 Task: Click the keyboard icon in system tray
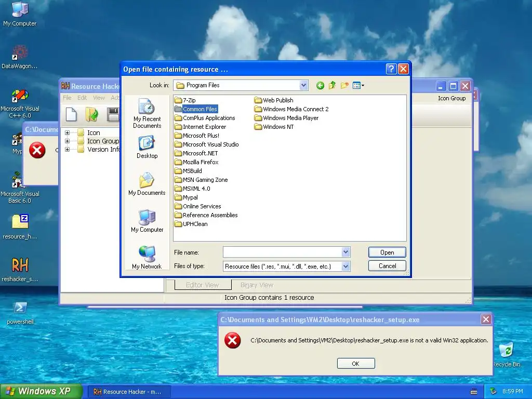coord(474,392)
